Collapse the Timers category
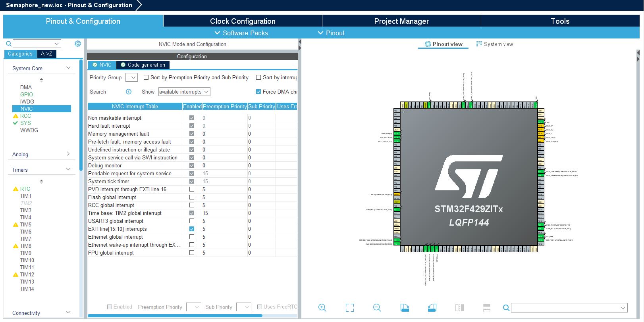Viewport: 644px width, 322px height. (68, 169)
